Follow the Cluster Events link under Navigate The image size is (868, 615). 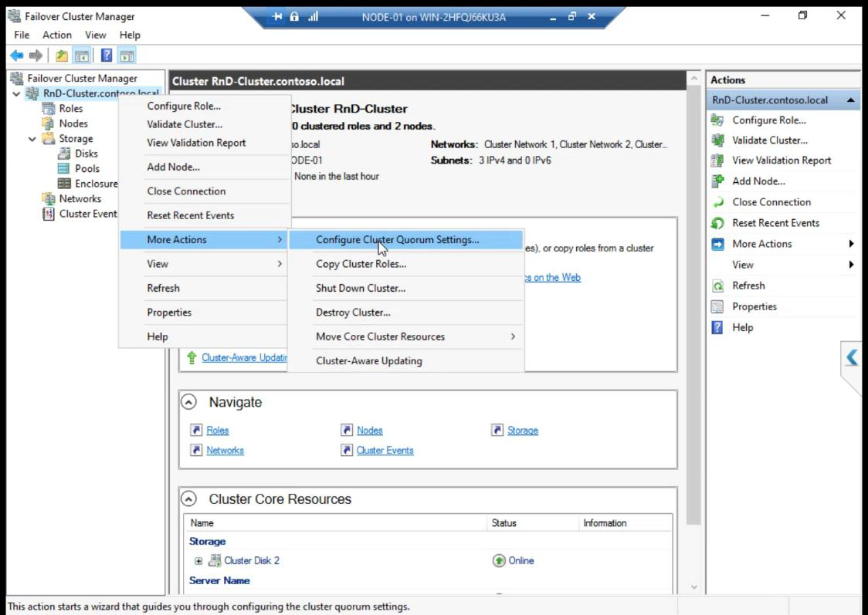pyautogui.click(x=385, y=450)
